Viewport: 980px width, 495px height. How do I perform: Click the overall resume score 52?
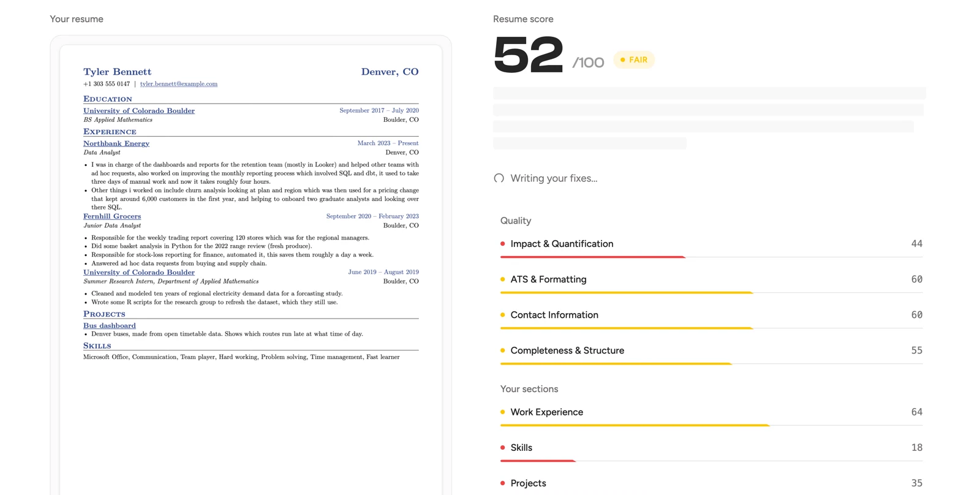pos(528,55)
